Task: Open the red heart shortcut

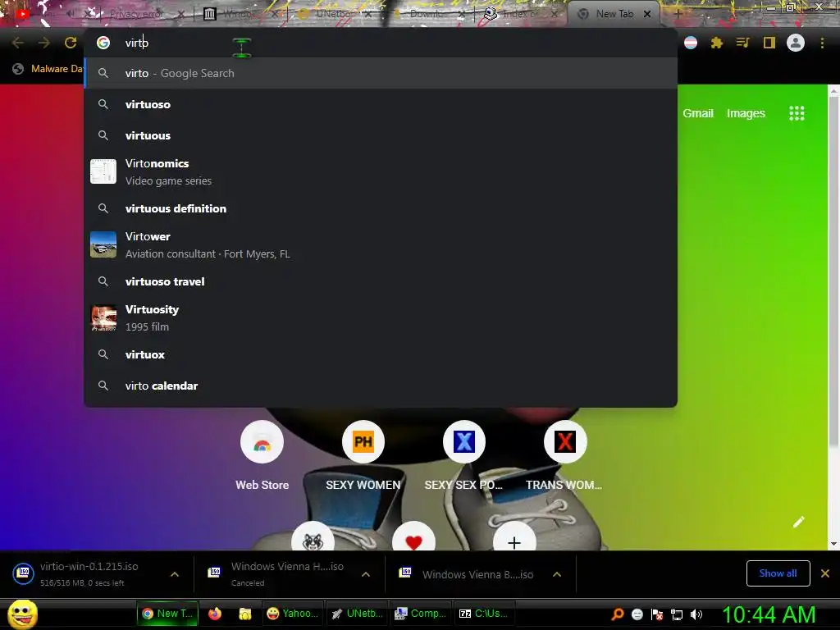Action: 413,541
